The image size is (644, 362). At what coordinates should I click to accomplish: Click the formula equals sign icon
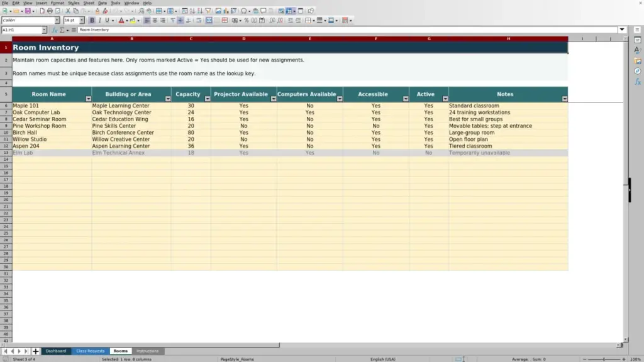[74, 30]
